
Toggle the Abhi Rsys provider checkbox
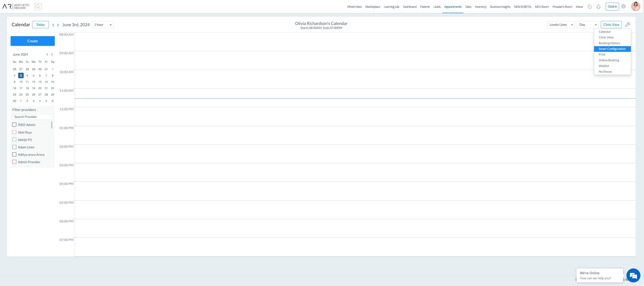[x=14, y=132]
